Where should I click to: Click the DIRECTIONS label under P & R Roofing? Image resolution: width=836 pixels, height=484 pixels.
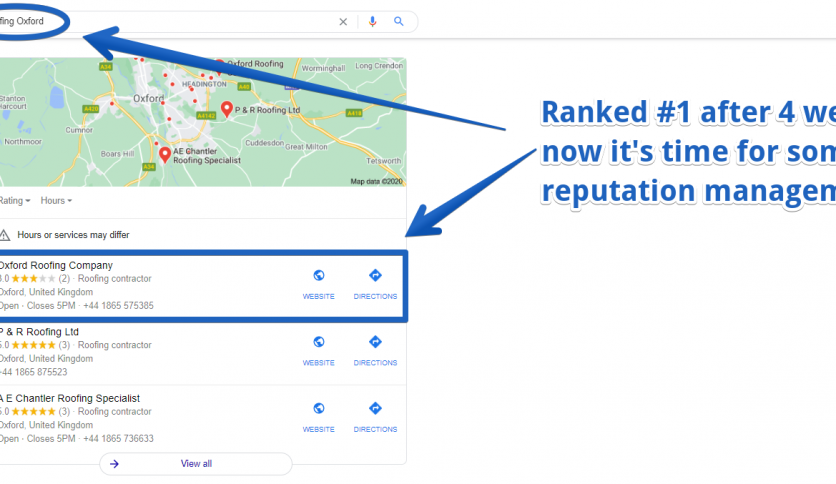[x=375, y=363]
